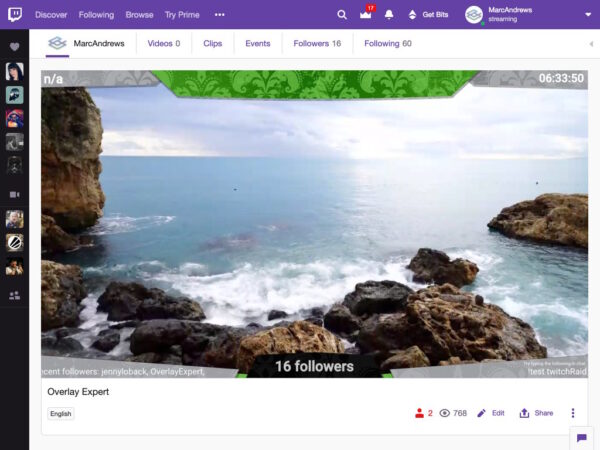Share the stream
Screen dimensions: 600x450
click(536, 413)
